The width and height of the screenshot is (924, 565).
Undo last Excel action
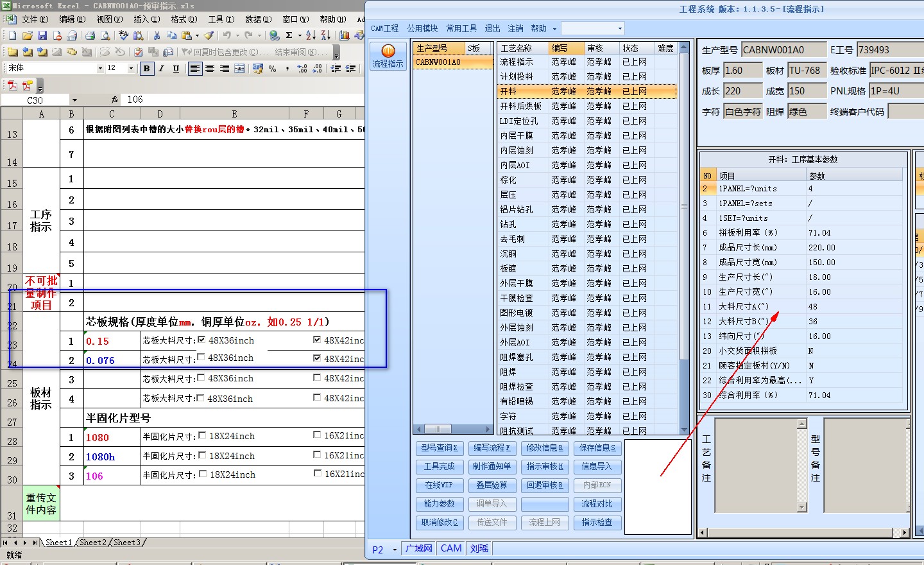227,35
